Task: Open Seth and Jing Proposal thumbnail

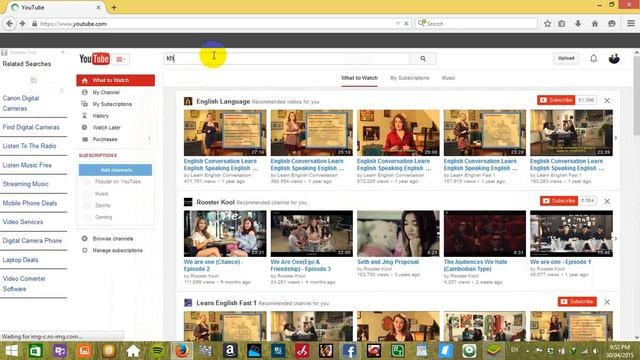Action: pyautogui.click(x=398, y=233)
